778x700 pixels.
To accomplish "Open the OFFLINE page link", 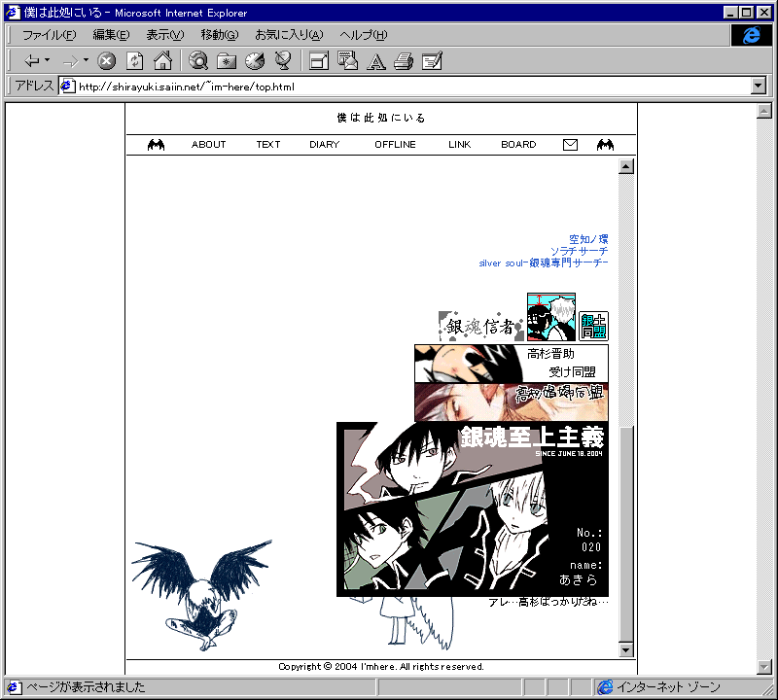I will [395, 144].
